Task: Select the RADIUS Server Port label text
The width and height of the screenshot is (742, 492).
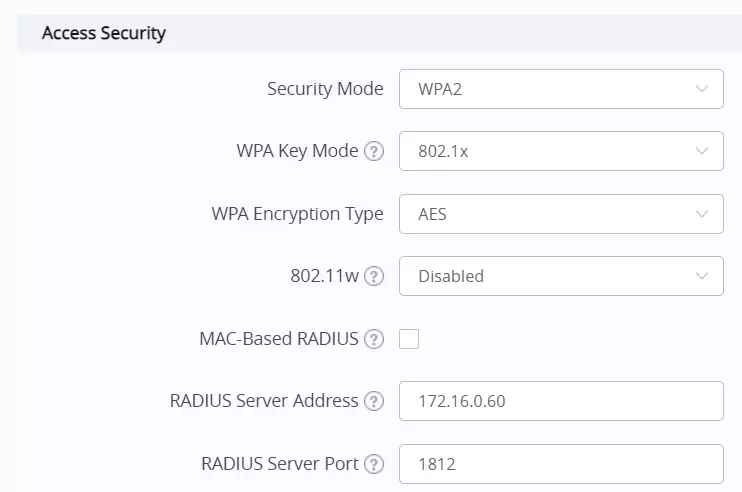Action: click(280, 464)
